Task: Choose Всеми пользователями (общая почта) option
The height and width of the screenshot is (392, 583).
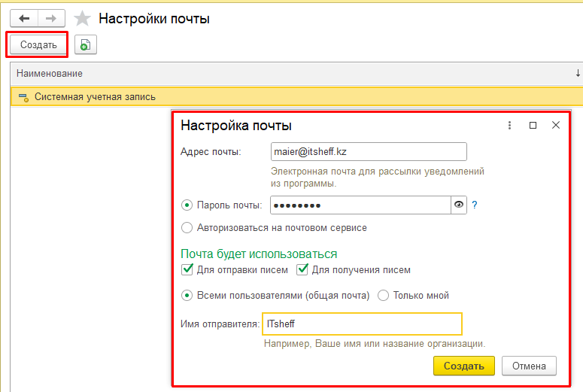Action: pyautogui.click(x=187, y=295)
